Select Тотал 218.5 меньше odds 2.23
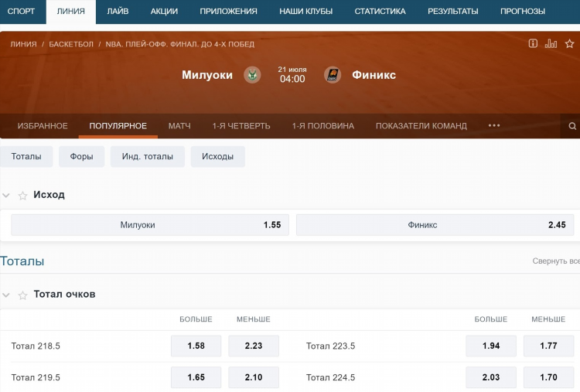The height and width of the screenshot is (392, 580). [x=254, y=346]
